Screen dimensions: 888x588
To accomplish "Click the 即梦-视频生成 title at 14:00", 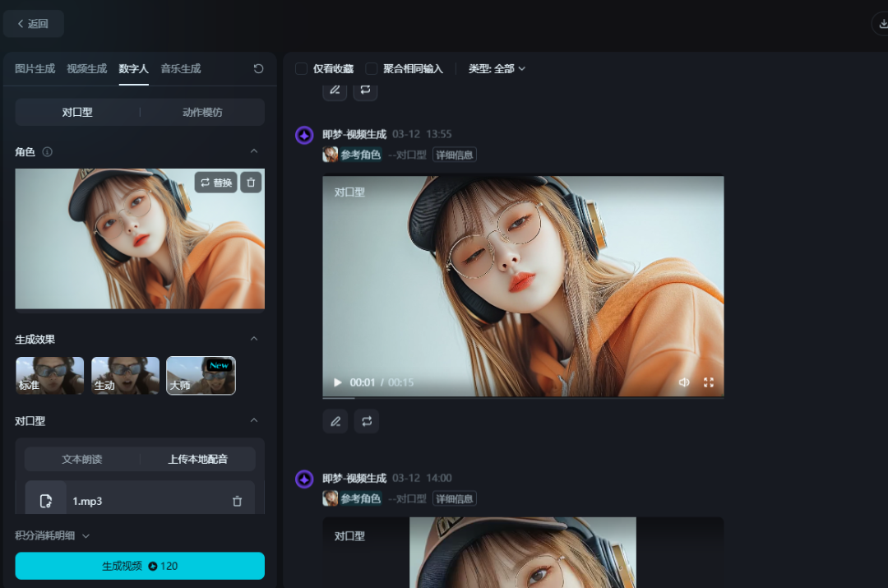I will tap(354, 478).
